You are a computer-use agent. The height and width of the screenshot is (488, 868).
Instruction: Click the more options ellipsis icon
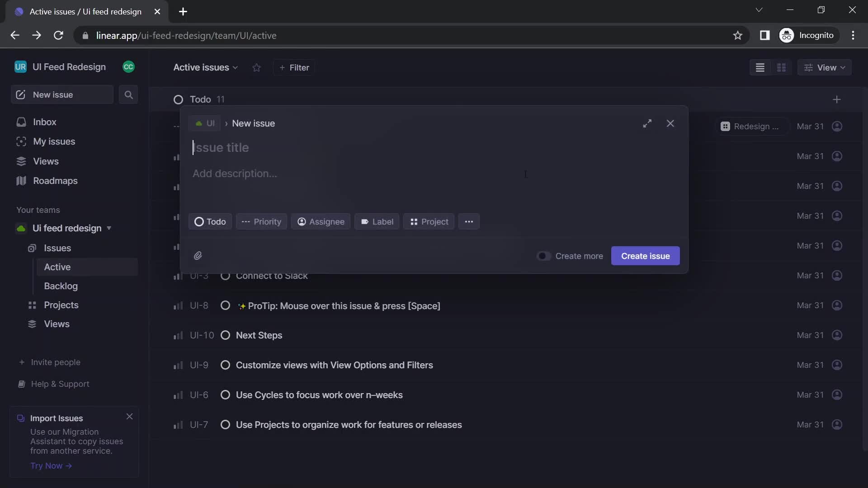click(x=468, y=222)
